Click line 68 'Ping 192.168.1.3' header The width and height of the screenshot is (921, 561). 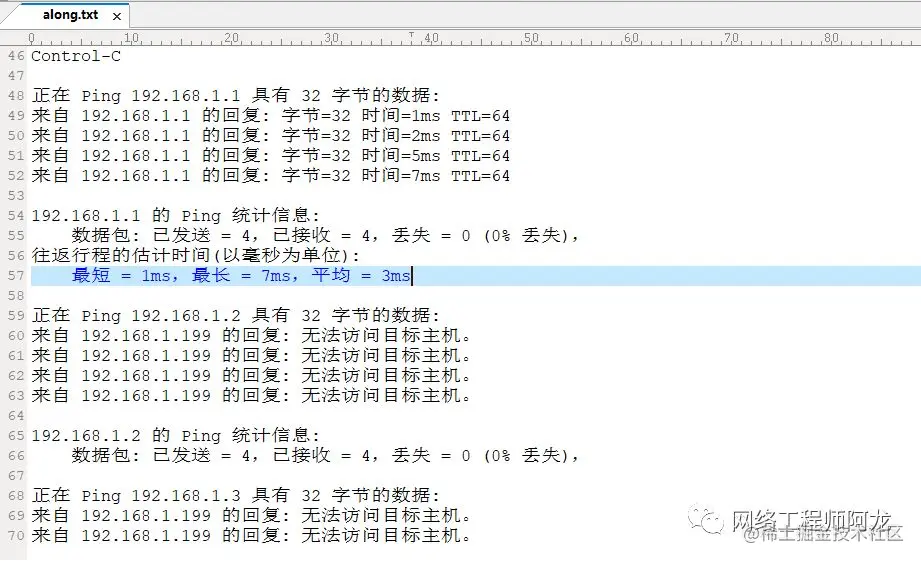236,495
